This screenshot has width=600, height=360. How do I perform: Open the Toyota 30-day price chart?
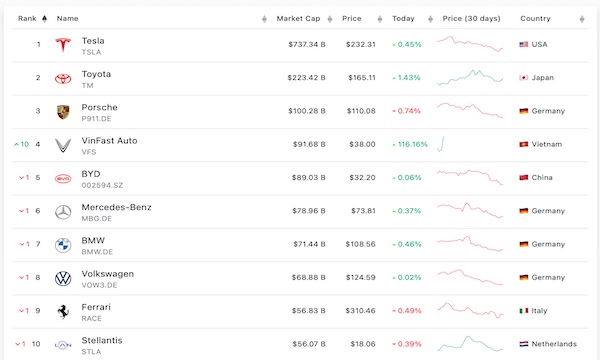pos(470,77)
